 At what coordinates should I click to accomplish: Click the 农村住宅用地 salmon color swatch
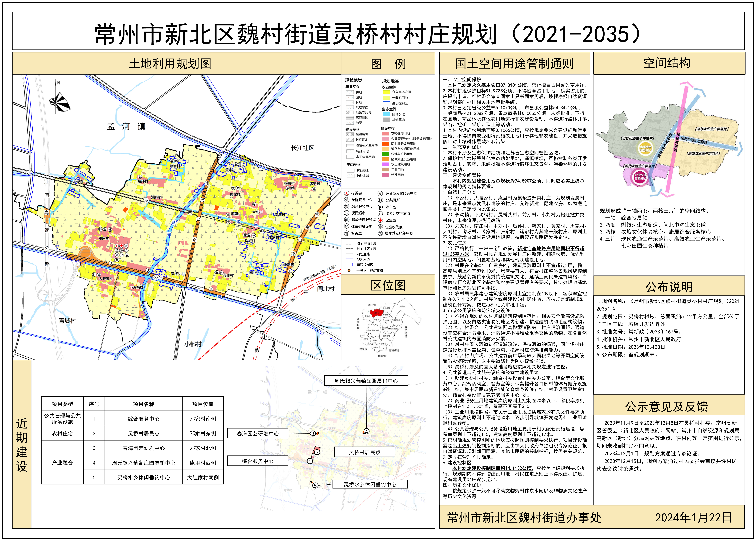(385, 134)
